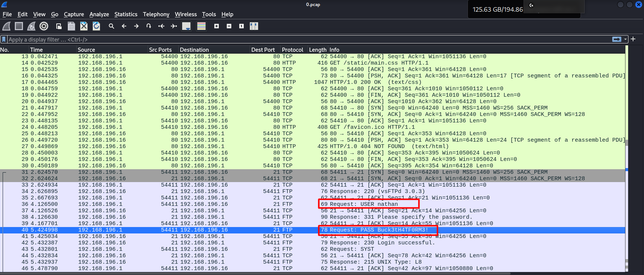Open the Go menu

click(x=55, y=14)
